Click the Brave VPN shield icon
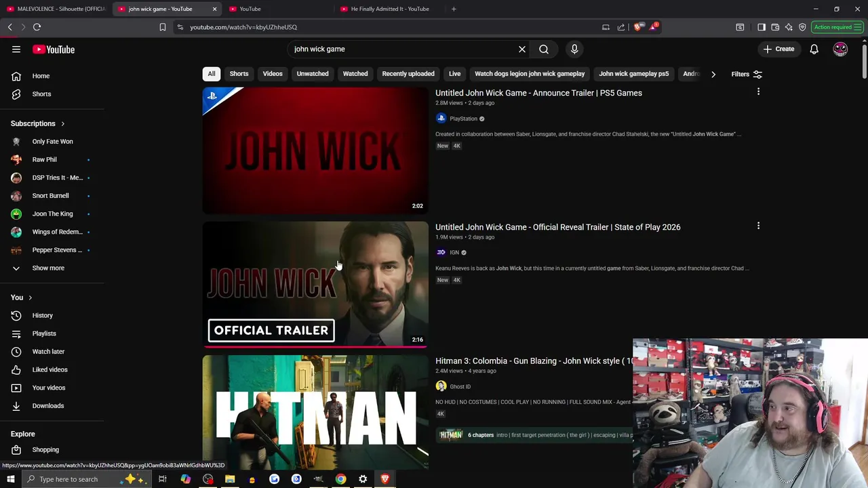The height and width of the screenshot is (488, 868). pyautogui.click(x=802, y=27)
